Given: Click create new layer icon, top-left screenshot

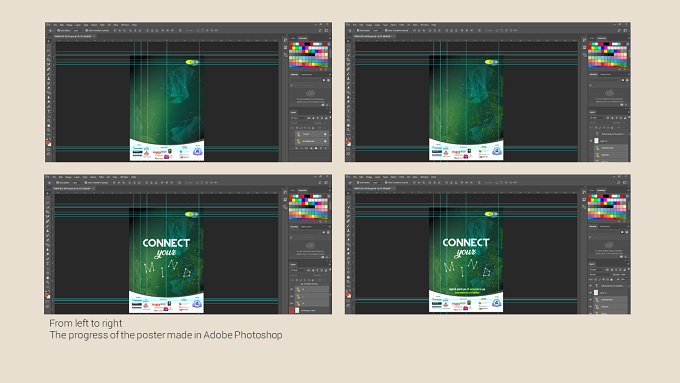Looking at the screenshot, I should tap(321, 148).
